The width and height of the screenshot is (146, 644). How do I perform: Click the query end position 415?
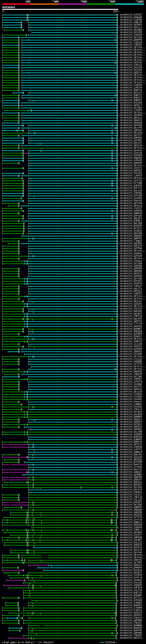tap(115, 11)
